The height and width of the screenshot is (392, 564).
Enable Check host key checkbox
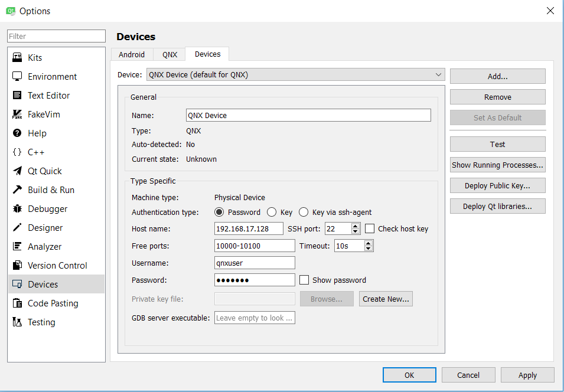(370, 228)
